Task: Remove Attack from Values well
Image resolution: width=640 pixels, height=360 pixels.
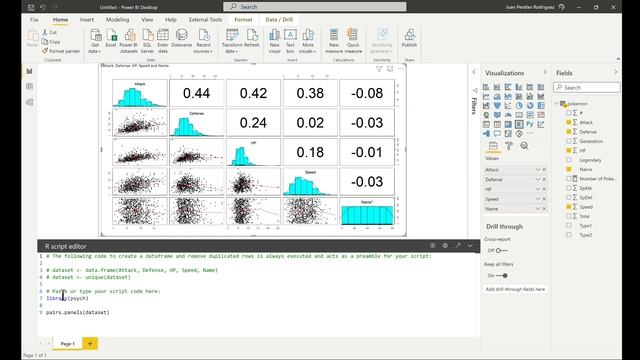Action: click(x=544, y=169)
